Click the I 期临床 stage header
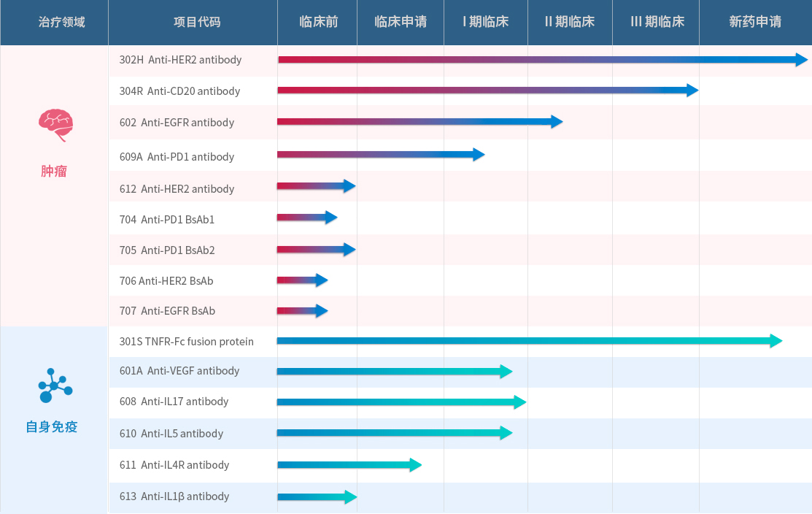The height and width of the screenshot is (514, 812). point(486,22)
